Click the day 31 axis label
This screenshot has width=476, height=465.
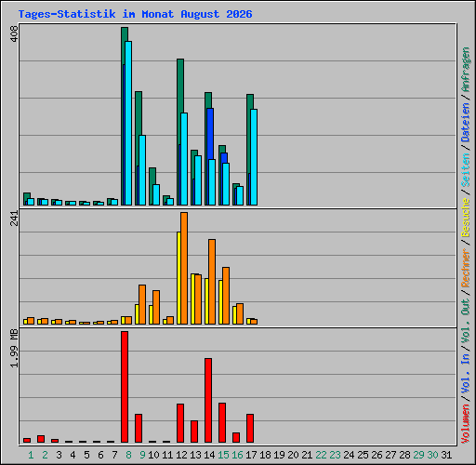pyautogui.click(x=446, y=455)
